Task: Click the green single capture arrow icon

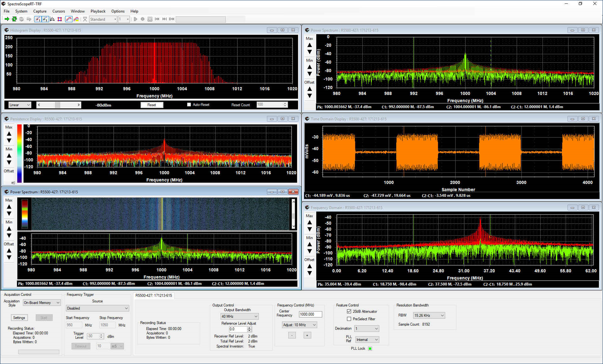Action: click(7, 19)
